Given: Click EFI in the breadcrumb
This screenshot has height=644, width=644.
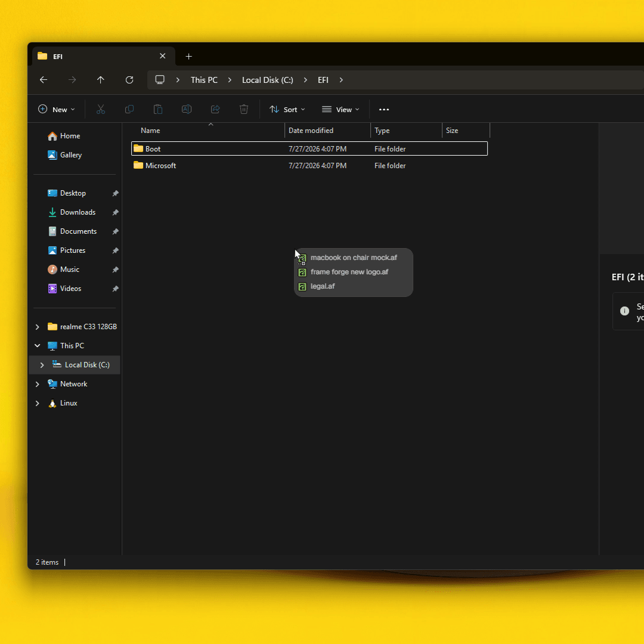Looking at the screenshot, I should pyautogui.click(x=323, y=80).
